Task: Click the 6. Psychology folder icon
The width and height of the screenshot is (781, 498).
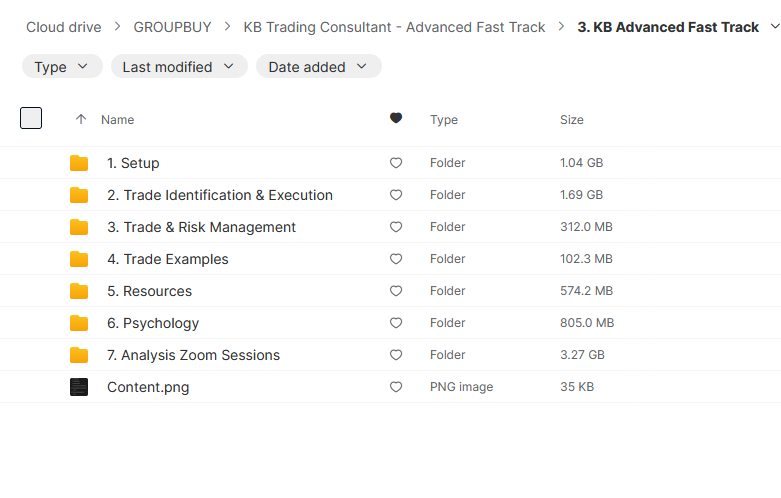Action: pyautogui.click(x=79, y=323)
